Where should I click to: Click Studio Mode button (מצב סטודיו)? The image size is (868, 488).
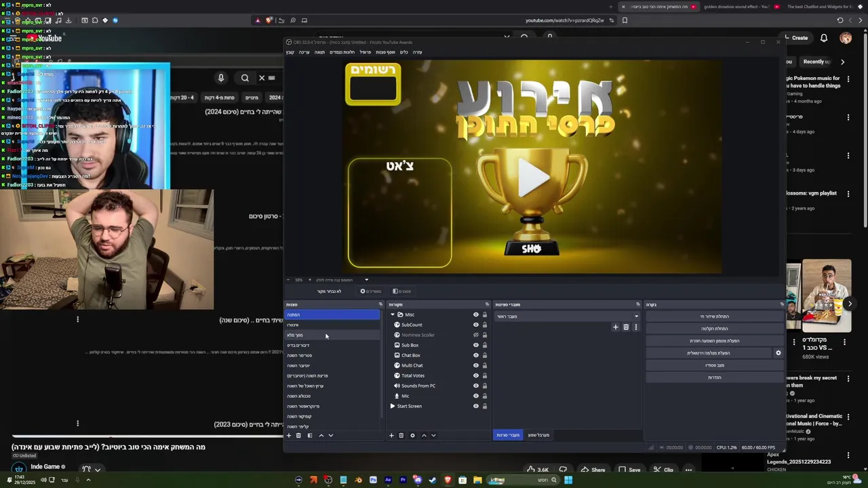[x=715, y=365]
